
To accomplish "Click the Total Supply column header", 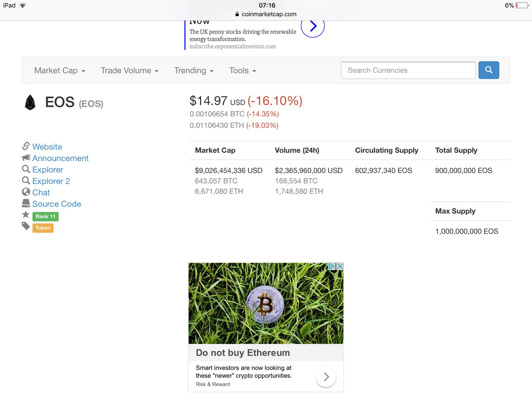I will click(x=456, y=150).
